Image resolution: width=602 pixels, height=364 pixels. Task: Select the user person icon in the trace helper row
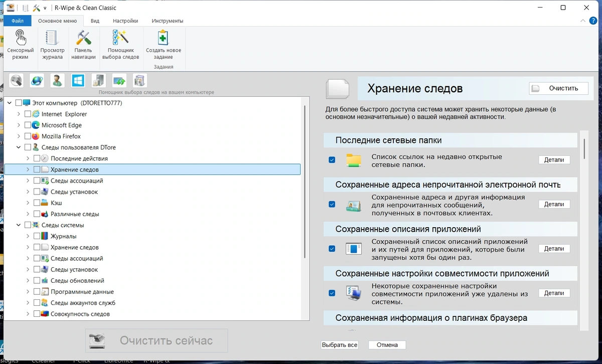[x=57, y=80]
